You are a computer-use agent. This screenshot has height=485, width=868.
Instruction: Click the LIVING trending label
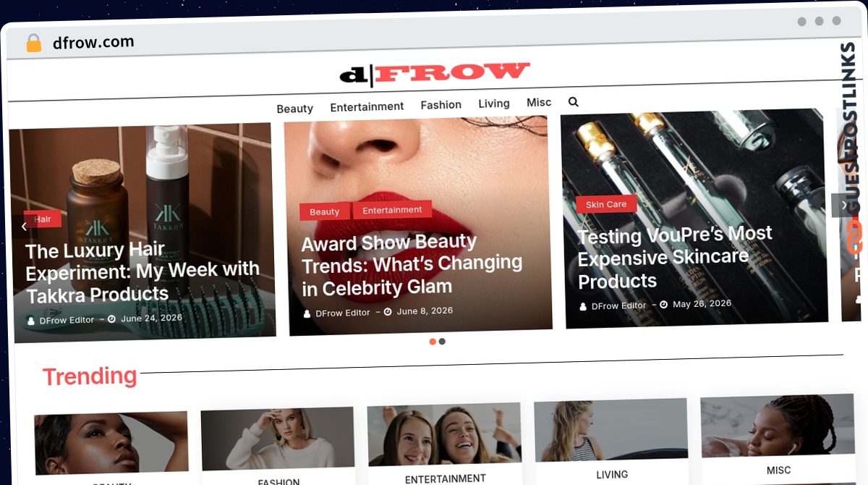pos(612,474)
